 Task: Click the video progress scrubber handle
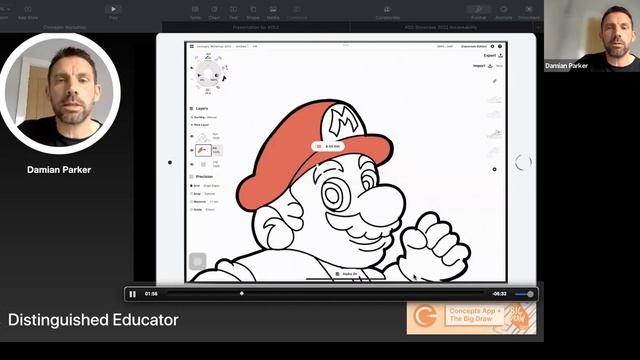242,293
